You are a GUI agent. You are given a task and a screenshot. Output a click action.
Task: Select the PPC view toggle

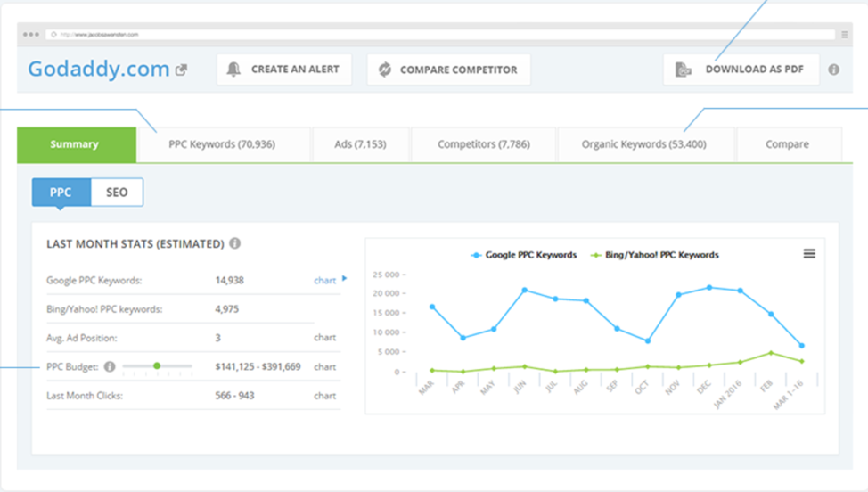(61, 193)
